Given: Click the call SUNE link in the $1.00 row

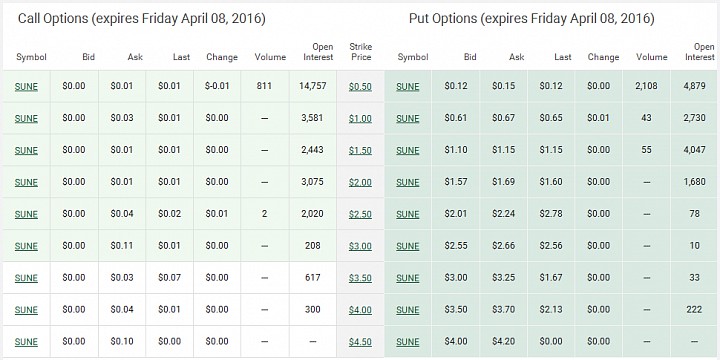Looking at the screenshot, I should tap(26, 118).
